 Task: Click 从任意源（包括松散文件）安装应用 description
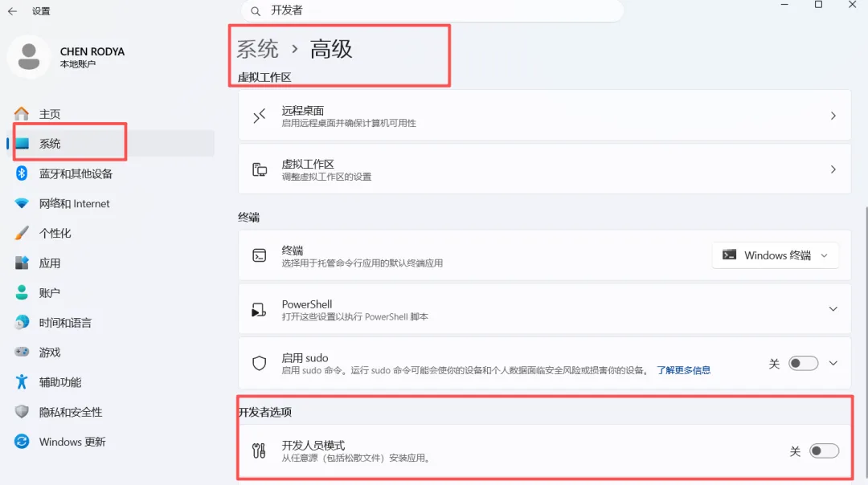(356, 458)
